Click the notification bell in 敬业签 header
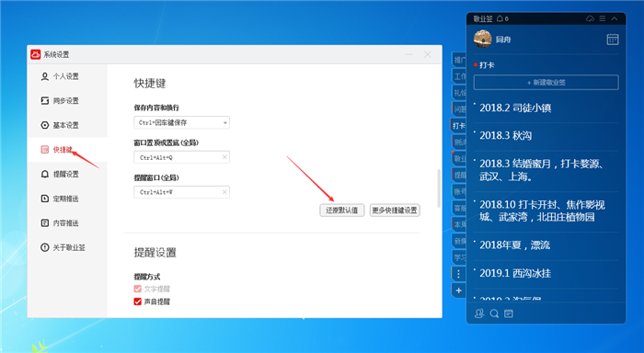 (500, 19)
